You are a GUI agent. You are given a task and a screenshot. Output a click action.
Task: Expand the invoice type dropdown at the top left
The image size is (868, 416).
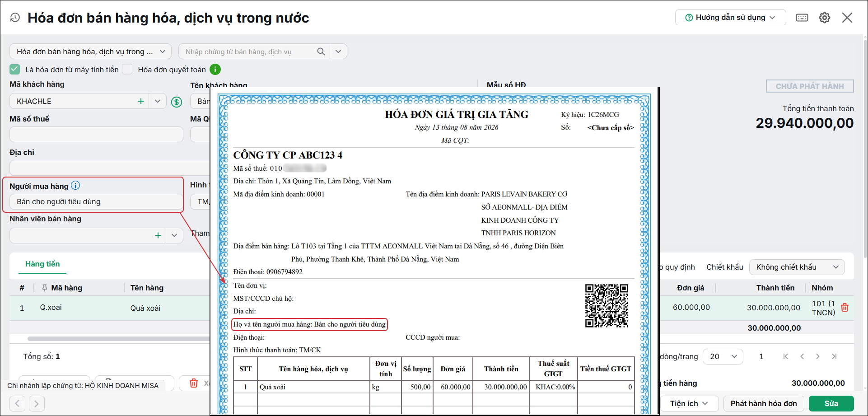coord(90,51)
